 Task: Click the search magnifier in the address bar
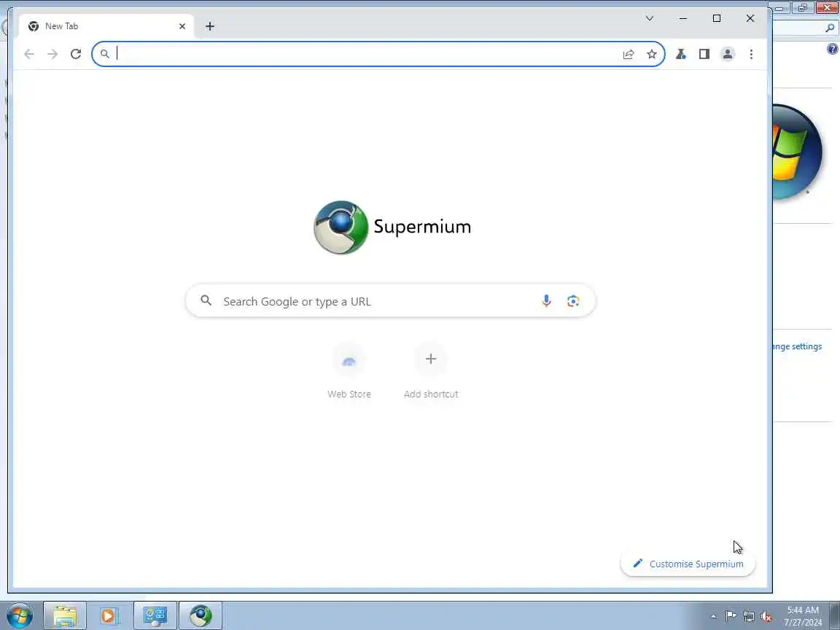(105, 54)
